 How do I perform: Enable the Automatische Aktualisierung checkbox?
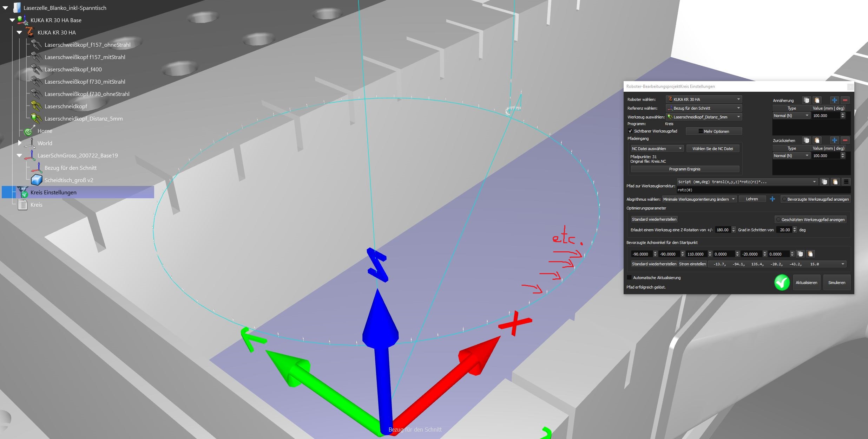pos(629,278)
